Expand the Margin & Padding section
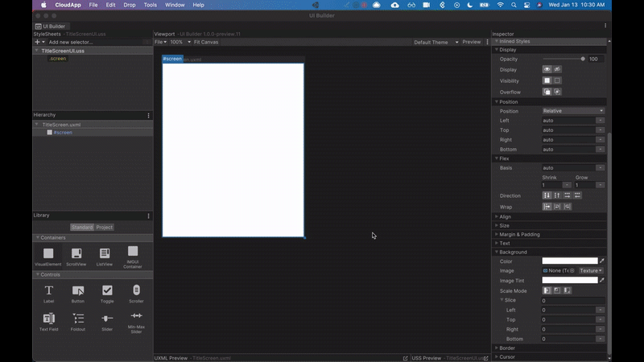The width and height of the screenshot is (644, 362). coord(519,234)
